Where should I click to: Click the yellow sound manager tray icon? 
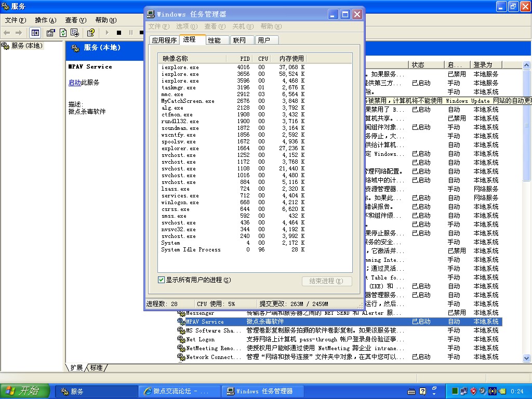coord(492,392)
